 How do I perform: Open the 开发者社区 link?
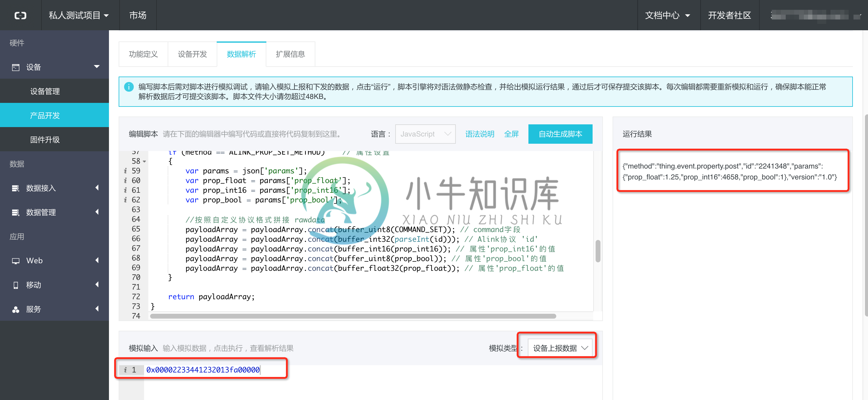click(729, 15)
